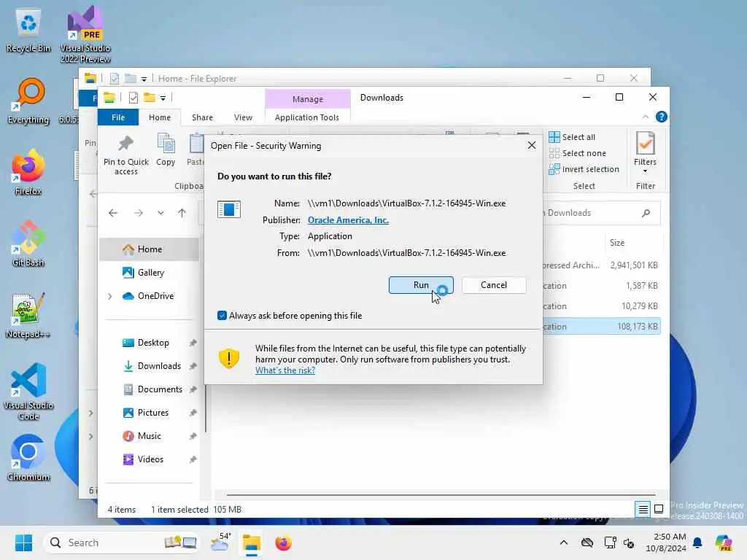Select the 10,279 KB file row
Screen dimensions: 747x560
(x=602, y=306)
